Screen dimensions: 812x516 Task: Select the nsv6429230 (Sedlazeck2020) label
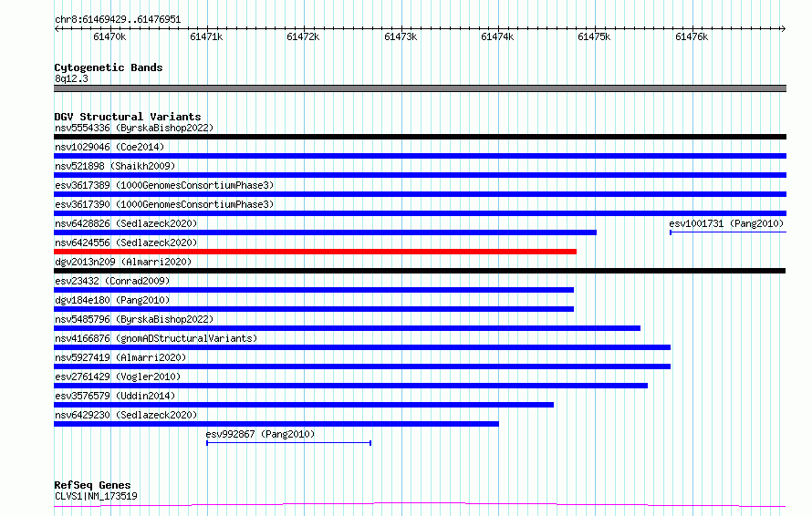pyautogui.click(x=126, y=415)
